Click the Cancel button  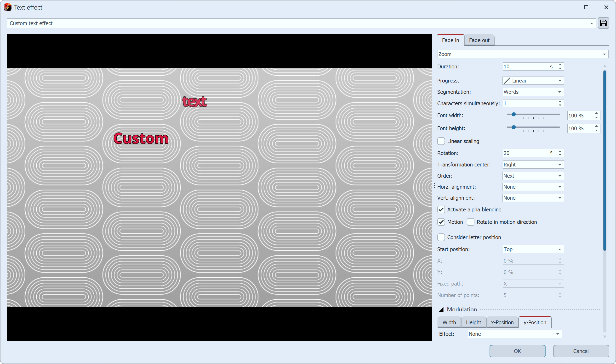pyautogui.click(x=580, y=351)
